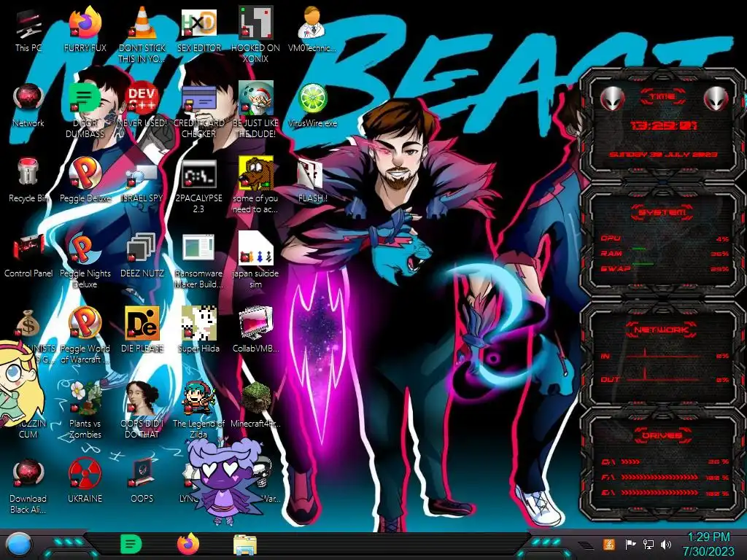Open the Firefox shortcut labeled FURRY FUX
The image size is (747, 560).
(x=85, y=29)
